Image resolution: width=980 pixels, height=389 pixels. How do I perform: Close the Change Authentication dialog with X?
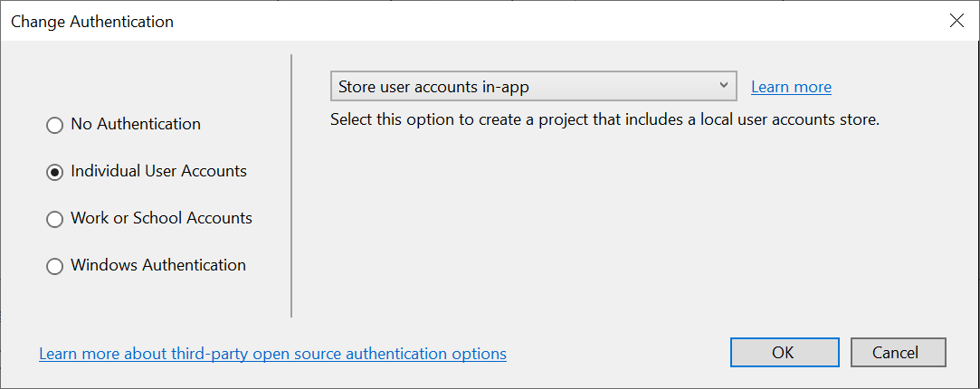point(956,21)
